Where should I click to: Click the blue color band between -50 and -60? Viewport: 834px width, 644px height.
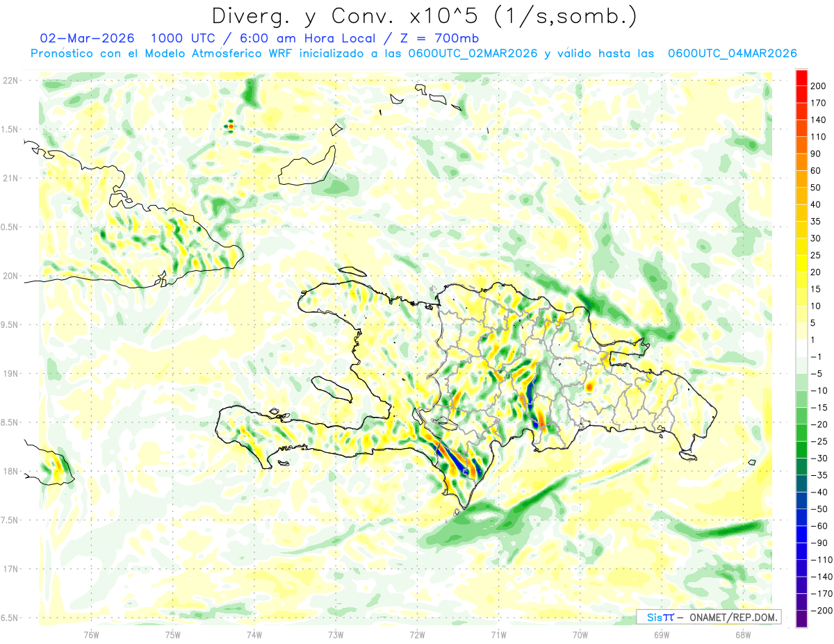click(801, 518)
